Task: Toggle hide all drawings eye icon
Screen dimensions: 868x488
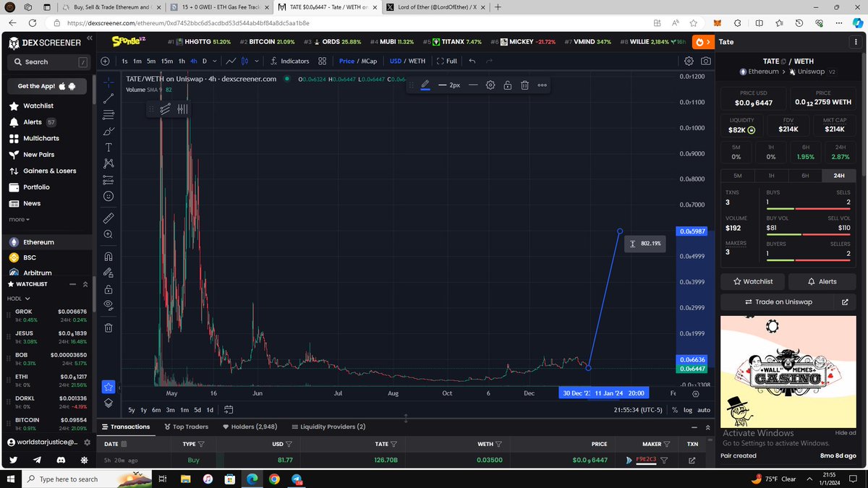Action: tap(109, 304)
